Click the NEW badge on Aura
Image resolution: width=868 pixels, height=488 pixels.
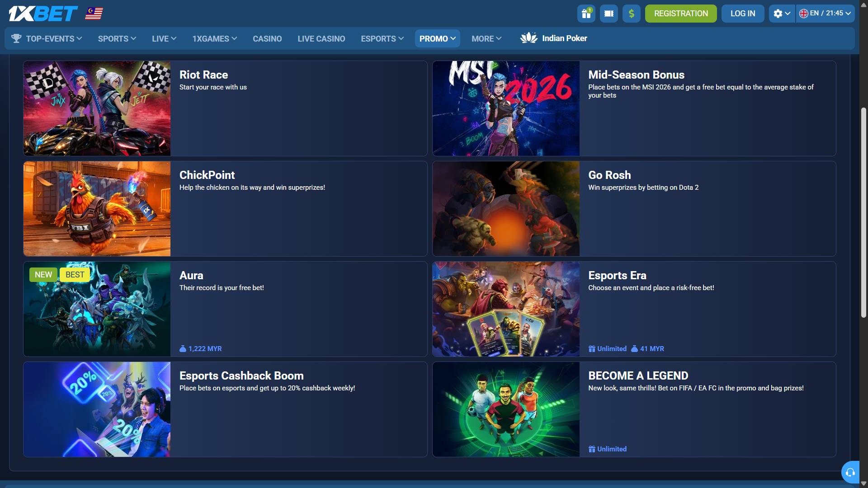[43, 275]
